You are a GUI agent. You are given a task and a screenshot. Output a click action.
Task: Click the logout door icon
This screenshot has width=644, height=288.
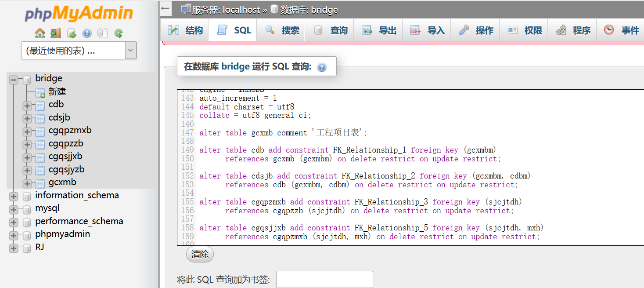[55, 33]
